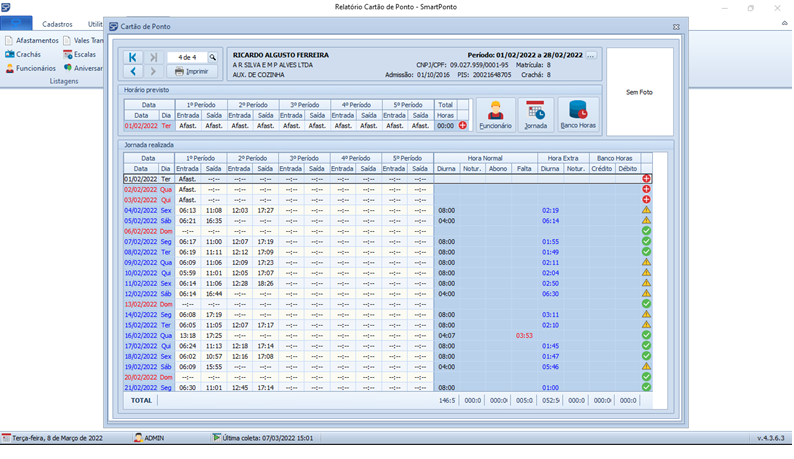Select extra hours 01:00 on 21/02/2022
The height and width of the screenshot is (459, 794).
(550, 388)
